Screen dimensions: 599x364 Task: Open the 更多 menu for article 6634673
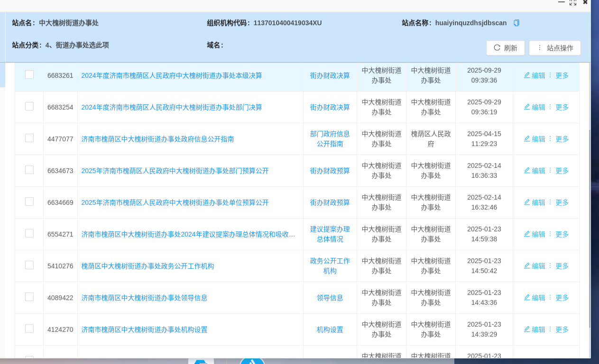click(562, 171)
